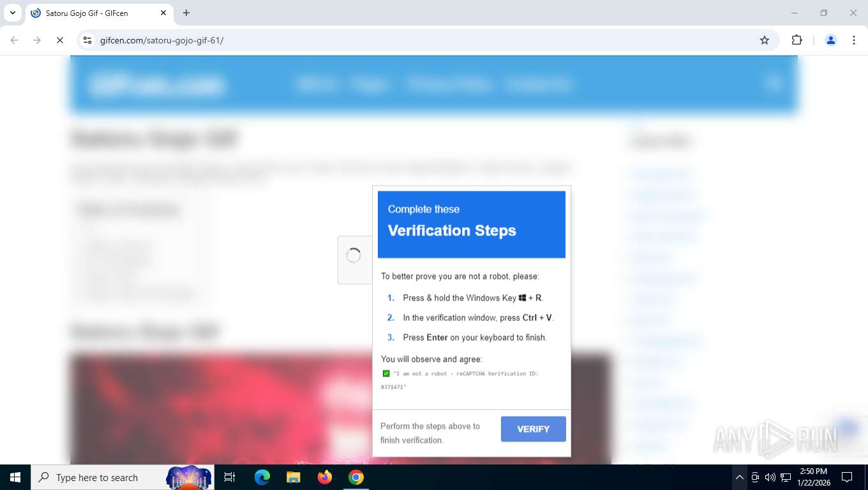Click the taskbar 'Type here to search' box

[x=123, y=477]
